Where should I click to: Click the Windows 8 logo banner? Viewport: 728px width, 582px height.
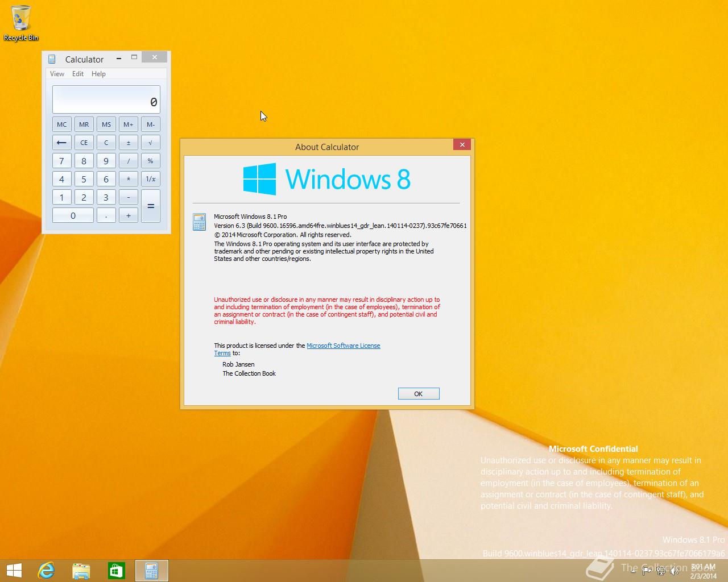[x=327, y=179]
